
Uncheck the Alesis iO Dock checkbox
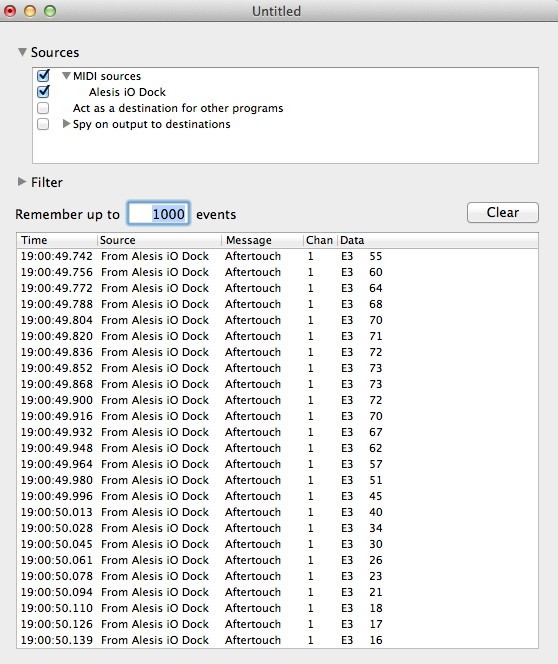43,91
